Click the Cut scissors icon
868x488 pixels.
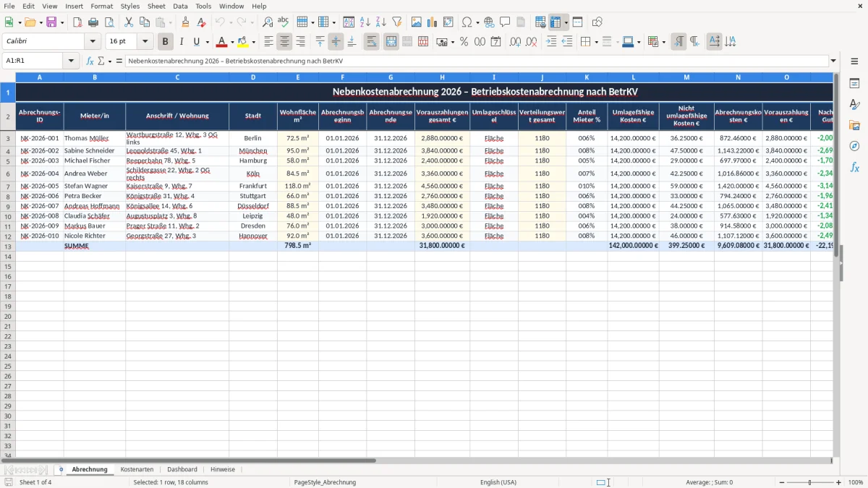pyautogui.click(x=129, y=22)
